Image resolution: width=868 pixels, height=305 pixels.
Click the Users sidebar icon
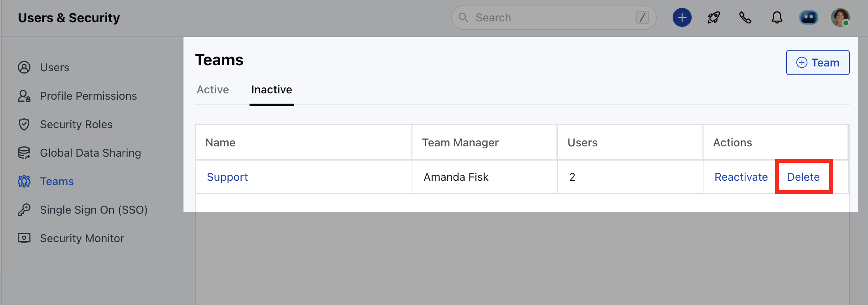coord(24,68)
